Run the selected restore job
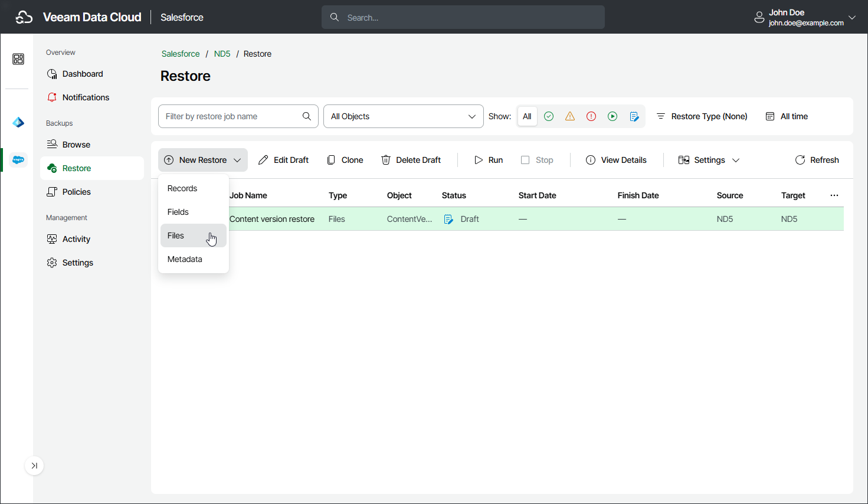This screenshot has height=504, width=868. [x=489, y=160]
